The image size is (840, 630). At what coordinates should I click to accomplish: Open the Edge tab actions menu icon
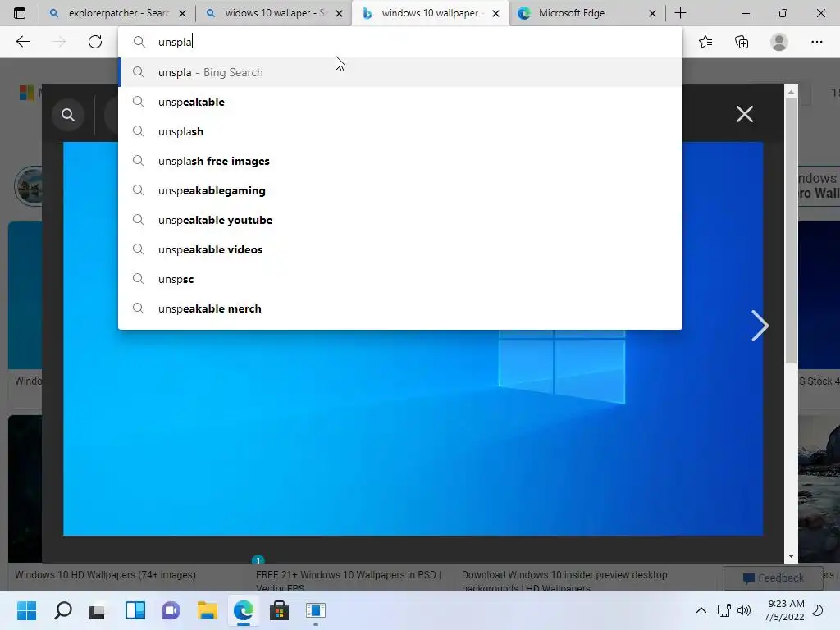coord(20,13)
